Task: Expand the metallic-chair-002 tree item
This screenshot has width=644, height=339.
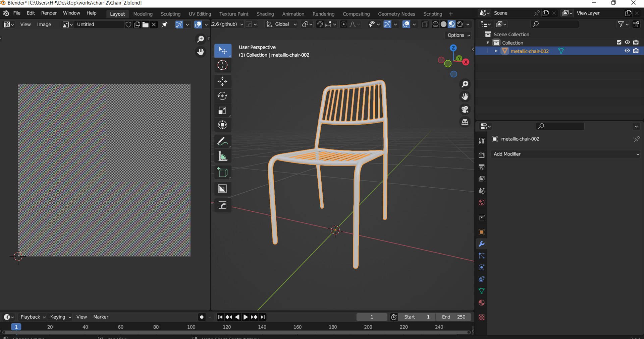Action: coord(496,51)
